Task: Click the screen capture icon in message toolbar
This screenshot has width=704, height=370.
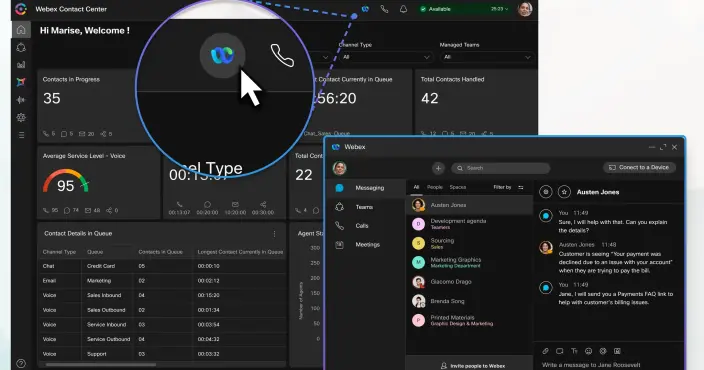Action: point(560,351)
